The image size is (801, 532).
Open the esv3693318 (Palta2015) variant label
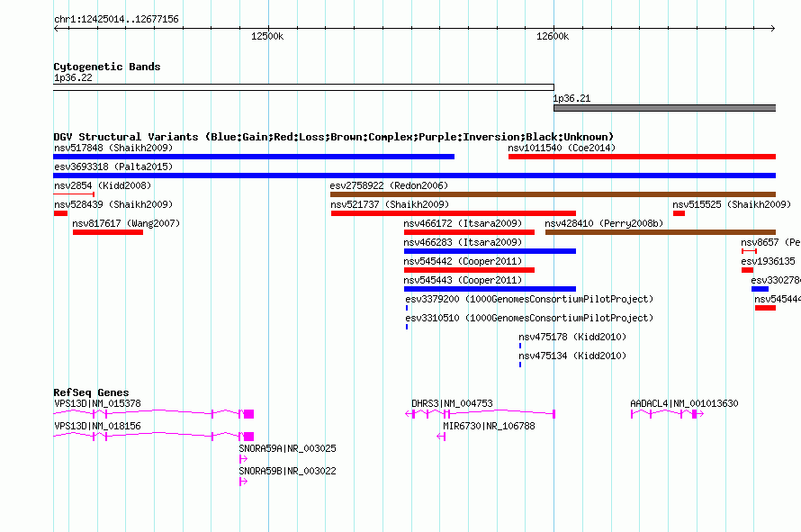(113, 167)
